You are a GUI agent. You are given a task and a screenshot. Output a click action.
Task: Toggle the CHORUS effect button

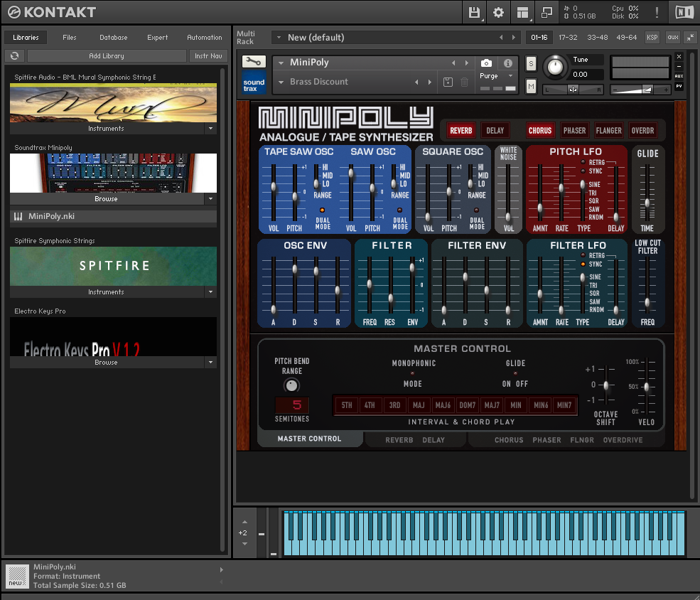pos(540,130)
